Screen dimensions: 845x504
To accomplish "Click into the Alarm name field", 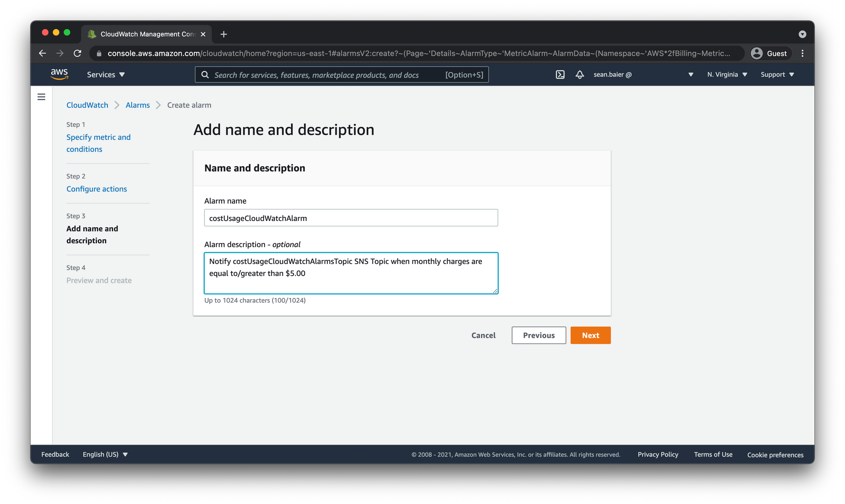I will point(351,218).
